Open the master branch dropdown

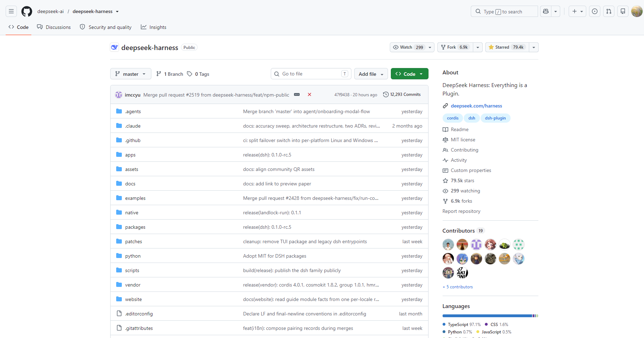[131, 74]
